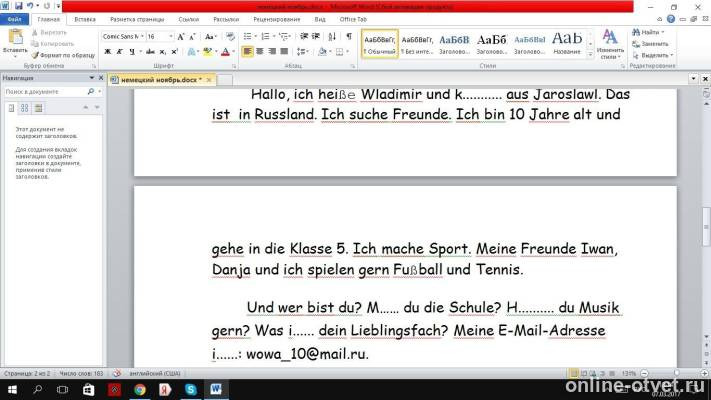Close the немецкий ноябрь.docx document tab
The height and width of the screenshot is (400, 711).
point(209,80)
